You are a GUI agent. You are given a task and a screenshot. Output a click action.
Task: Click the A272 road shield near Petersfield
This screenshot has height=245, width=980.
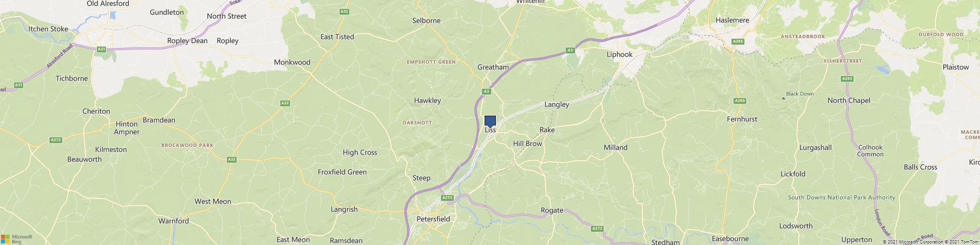pos(446,197)
